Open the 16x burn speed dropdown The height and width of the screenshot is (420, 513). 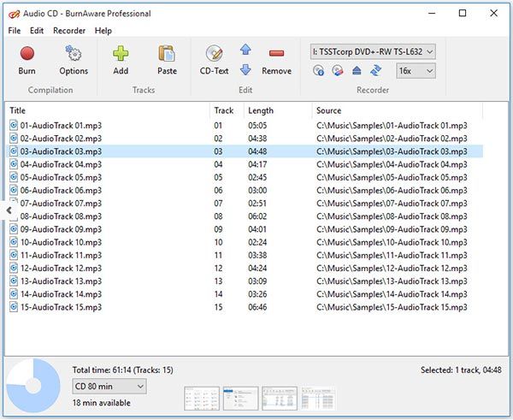pyautogui.click(x=416, y=72)
